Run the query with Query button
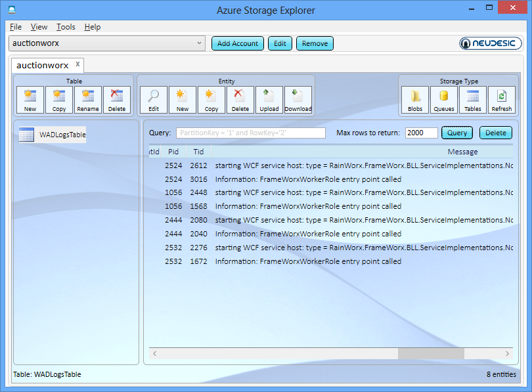This screenshot has height=392, width=532. 457,133
